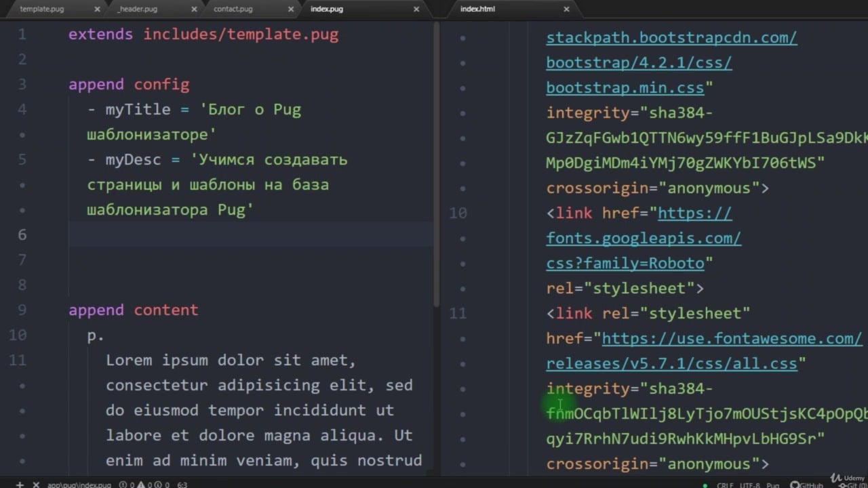Click 'шаблонизатора Pug' text line
Screen dimensions: 868x488
[x=170, y=210]
